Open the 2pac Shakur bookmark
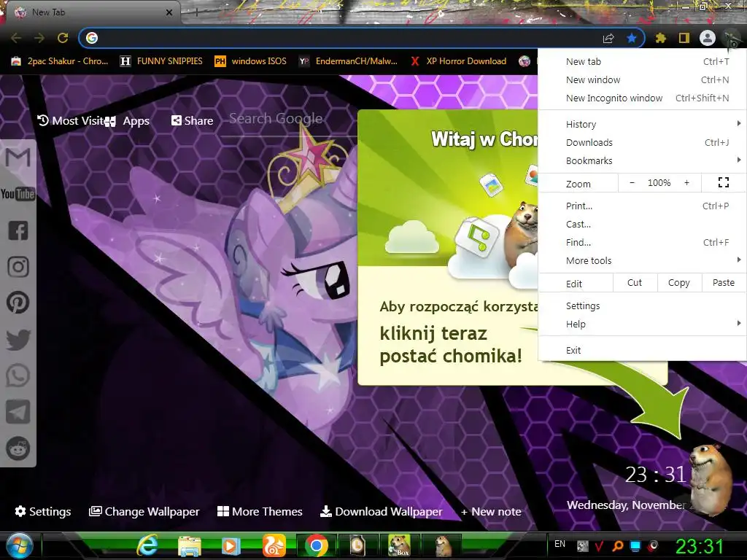The width and height of the screenshot is (747, 560). pos(60,61)
